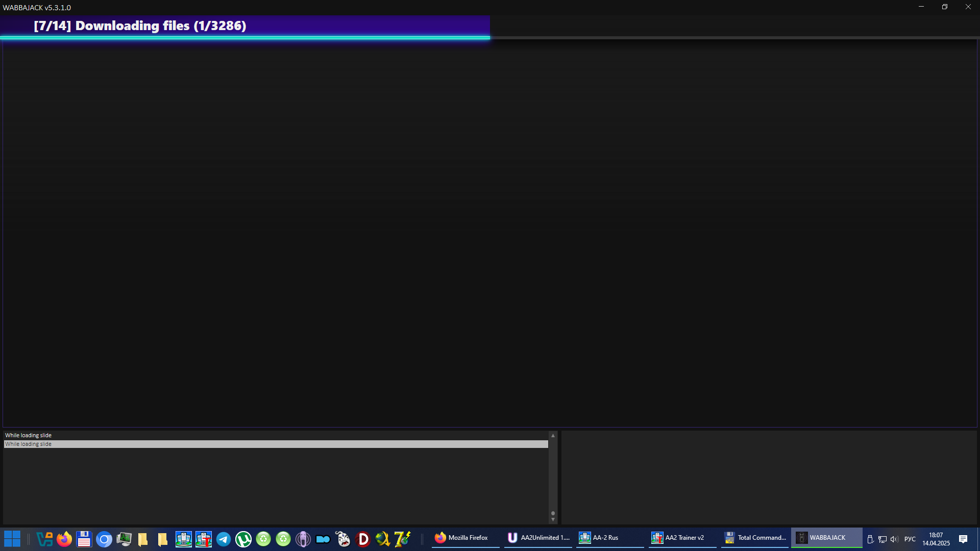980x551 pixels.
Task: Open the system monitor pinned icon
Action: [x=124, y=539]
